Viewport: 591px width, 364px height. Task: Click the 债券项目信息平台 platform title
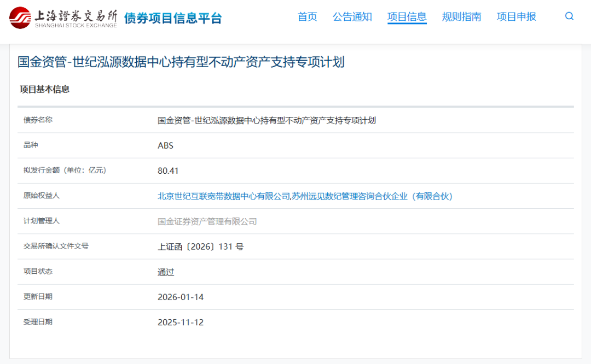tap(173, 17)
